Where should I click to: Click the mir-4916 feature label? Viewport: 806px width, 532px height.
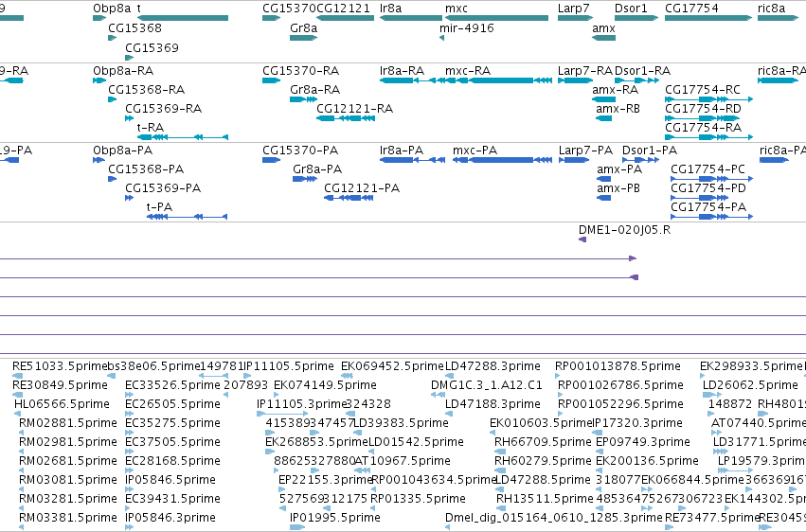pyautogui.click(x=467, y=28)
